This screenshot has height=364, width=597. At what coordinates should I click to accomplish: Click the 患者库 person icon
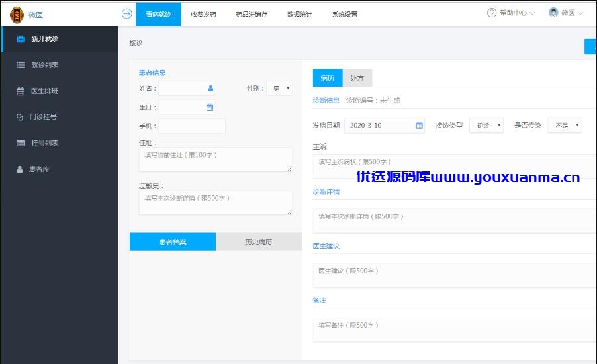(x=20, y=169)
